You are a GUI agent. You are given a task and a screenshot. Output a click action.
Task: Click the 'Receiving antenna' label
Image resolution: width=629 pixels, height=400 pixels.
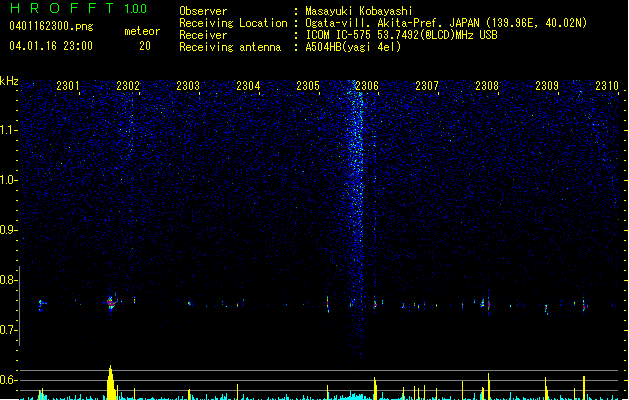pos(230,47)
